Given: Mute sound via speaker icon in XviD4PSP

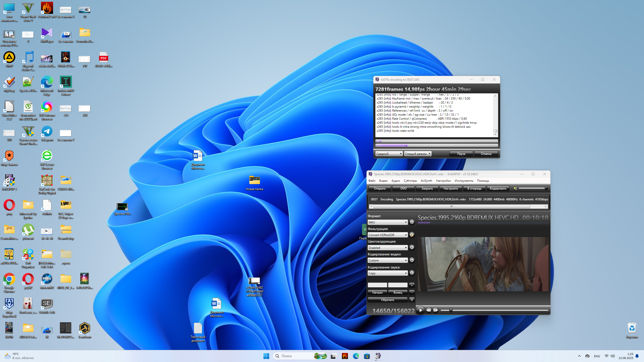Looking at the screenshot, I should 515,188.
